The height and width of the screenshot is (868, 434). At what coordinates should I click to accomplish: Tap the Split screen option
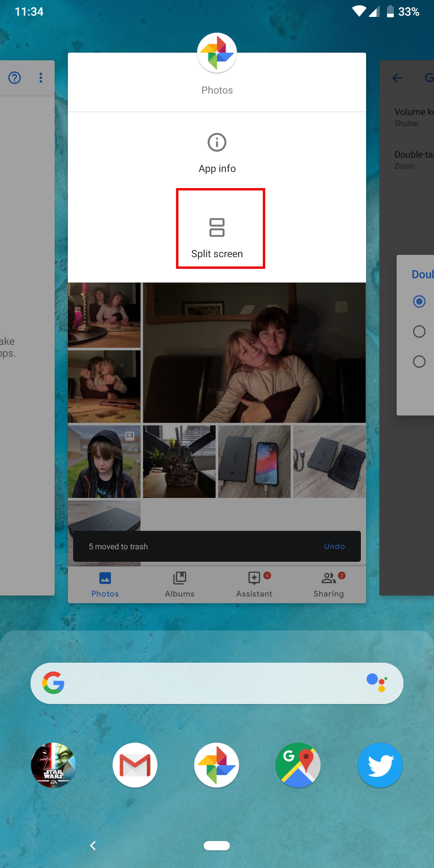pyautogui.click(x=217, y=237)
